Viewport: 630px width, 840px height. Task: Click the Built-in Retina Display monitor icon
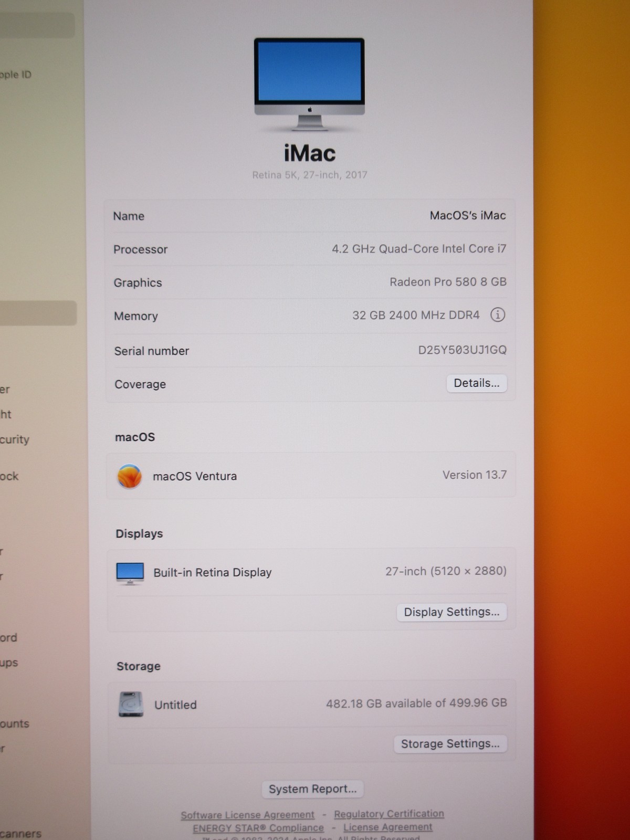coord(130,573)
